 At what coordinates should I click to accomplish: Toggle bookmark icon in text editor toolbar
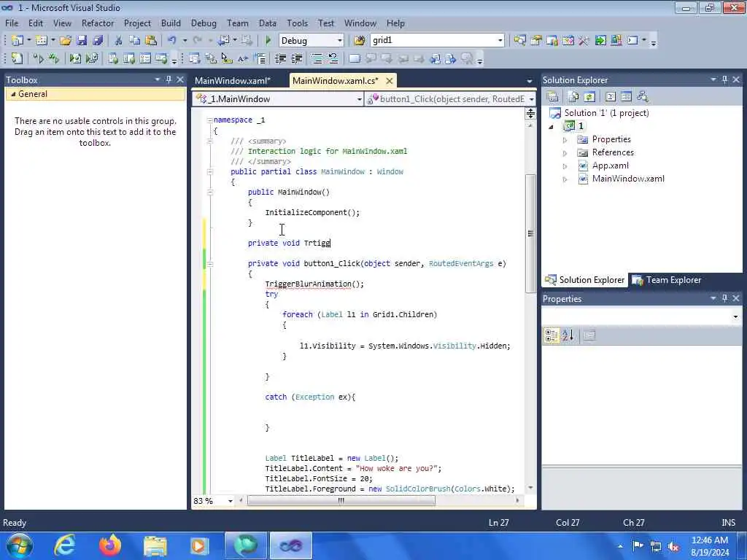coord(354,58)
